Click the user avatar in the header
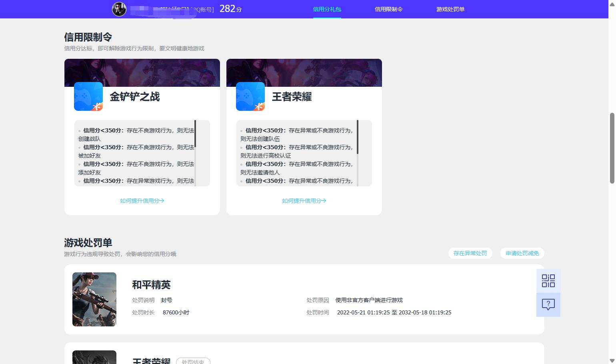This screenshot has width=616, height=364. (x=119, y=9)
